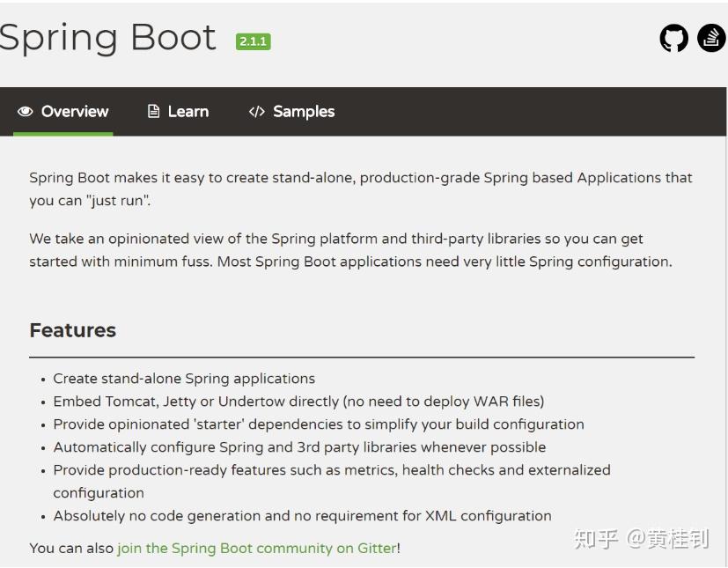Click the Spring Boot title heading
This screenshot has height=568, width=728.
click(107, 37)
